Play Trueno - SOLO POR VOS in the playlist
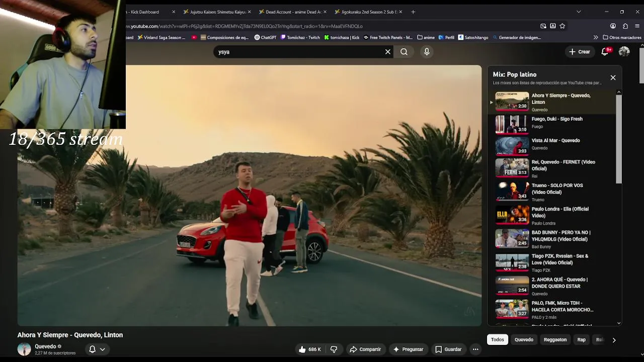The height and width of the screenshot is (362, 644). click(x=551, y=192)
